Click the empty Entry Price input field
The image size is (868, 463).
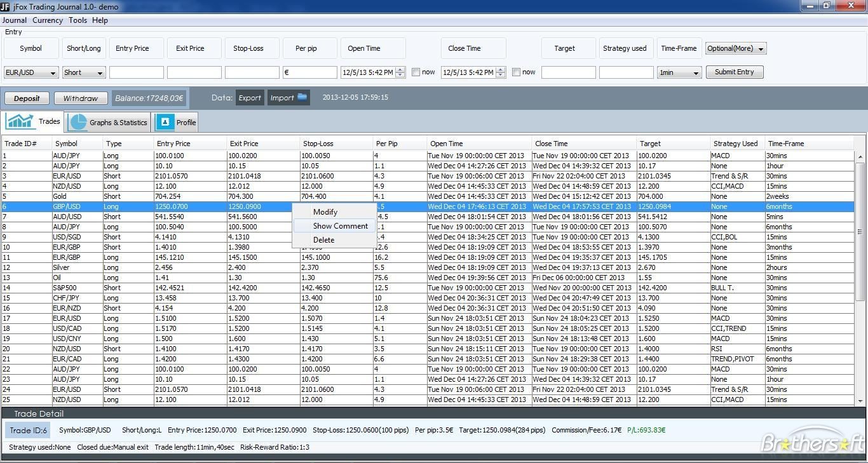(136, 72)
